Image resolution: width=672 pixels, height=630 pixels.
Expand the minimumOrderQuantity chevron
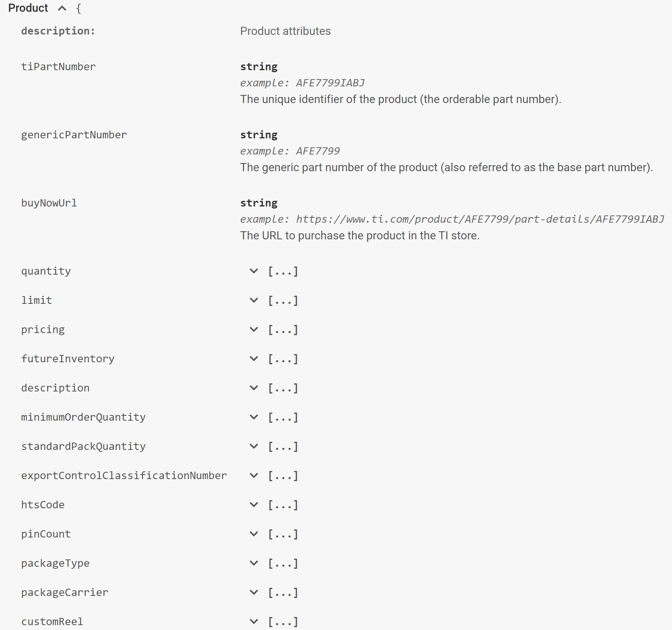tap(254, 417)
